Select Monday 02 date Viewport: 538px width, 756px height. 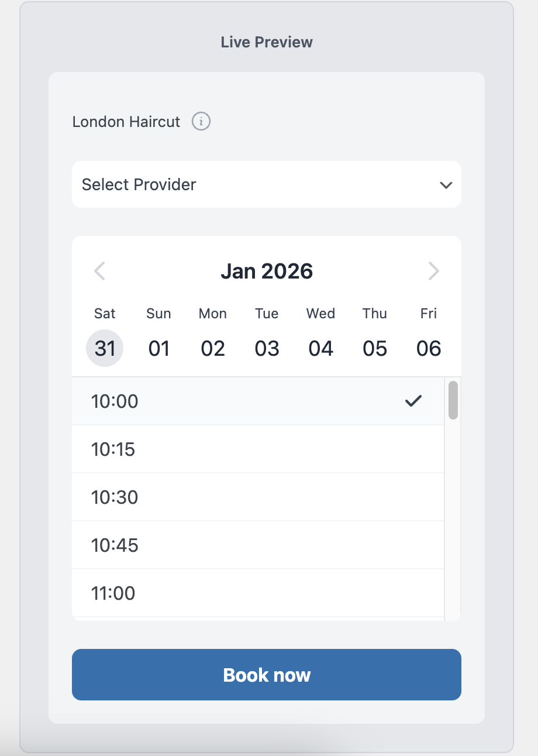[213, 348]
